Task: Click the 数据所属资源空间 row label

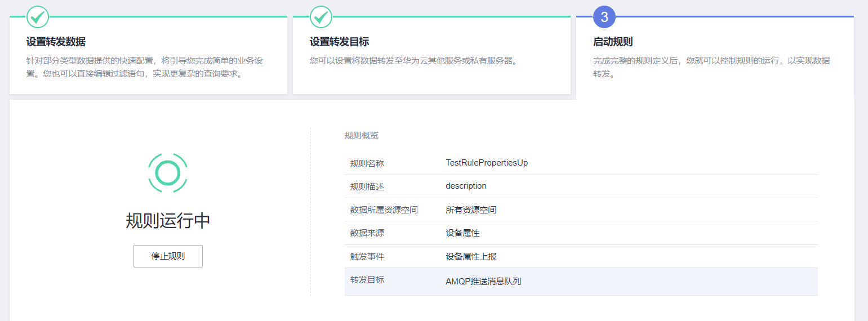Action: coord(384,209)
